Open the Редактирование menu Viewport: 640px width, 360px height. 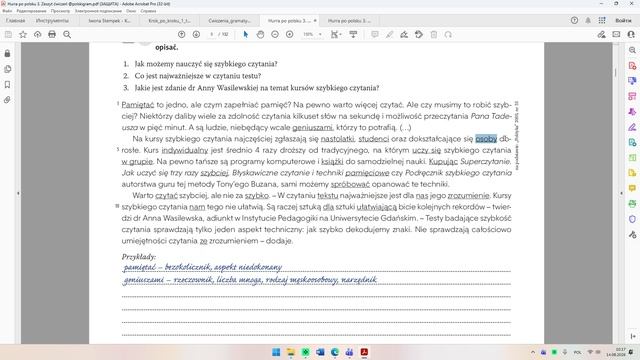tap(31, 11)
